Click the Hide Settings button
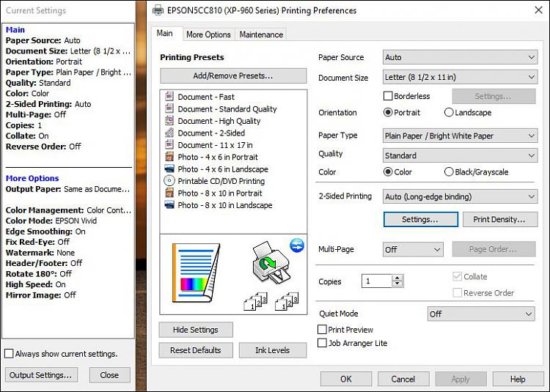 coord(196,330)
